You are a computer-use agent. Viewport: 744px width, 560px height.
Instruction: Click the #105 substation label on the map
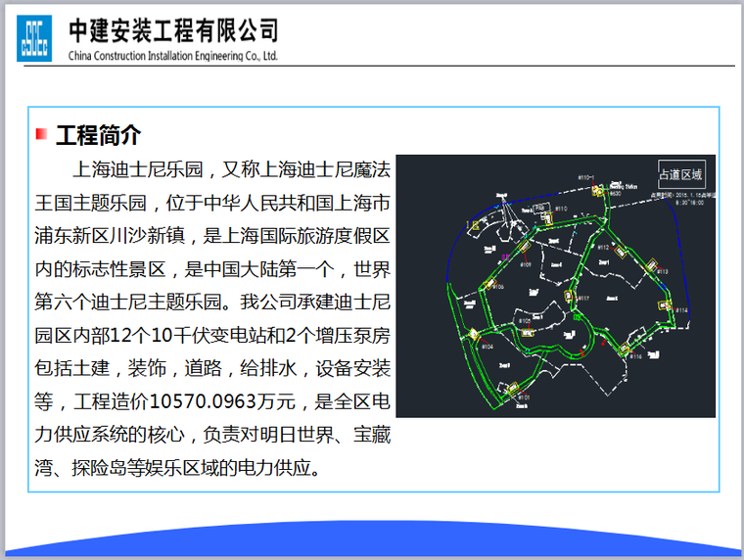point(525,321)
